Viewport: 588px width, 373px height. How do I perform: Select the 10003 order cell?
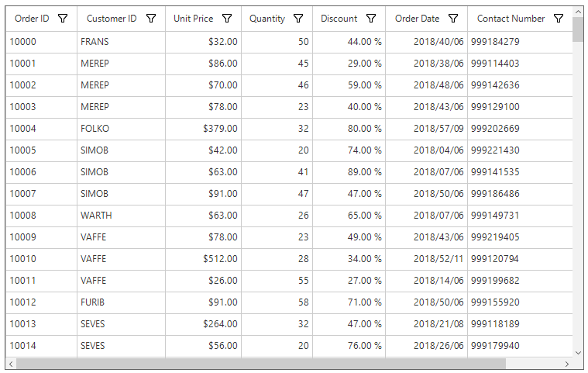tap(41, 107)
